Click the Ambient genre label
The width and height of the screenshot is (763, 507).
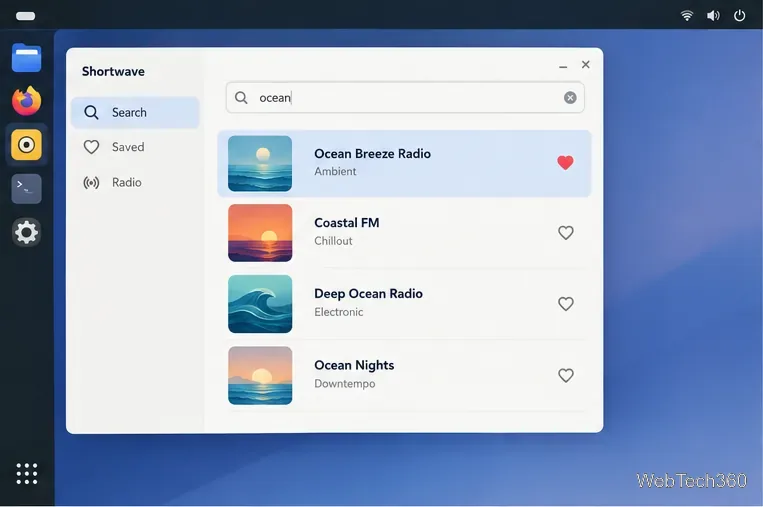click(335, 171)
